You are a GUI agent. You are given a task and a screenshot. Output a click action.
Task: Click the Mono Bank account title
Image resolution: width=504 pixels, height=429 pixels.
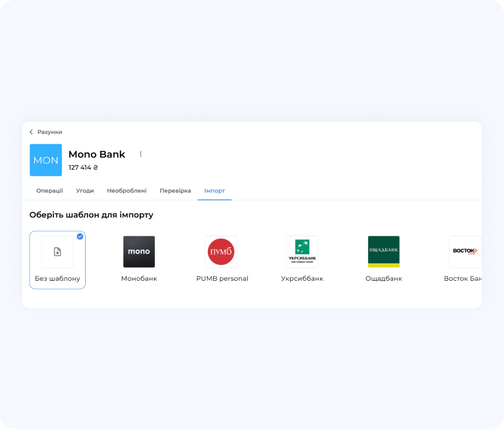click(97, 154)
